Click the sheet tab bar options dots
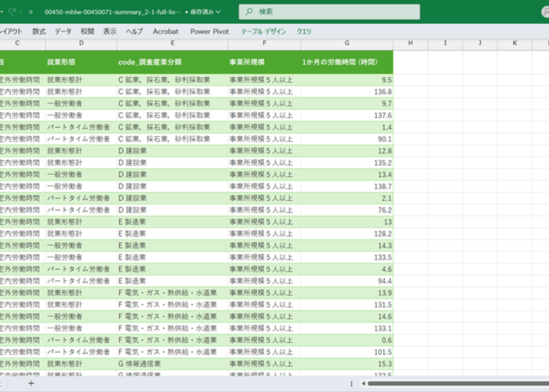 coord(351,384)
